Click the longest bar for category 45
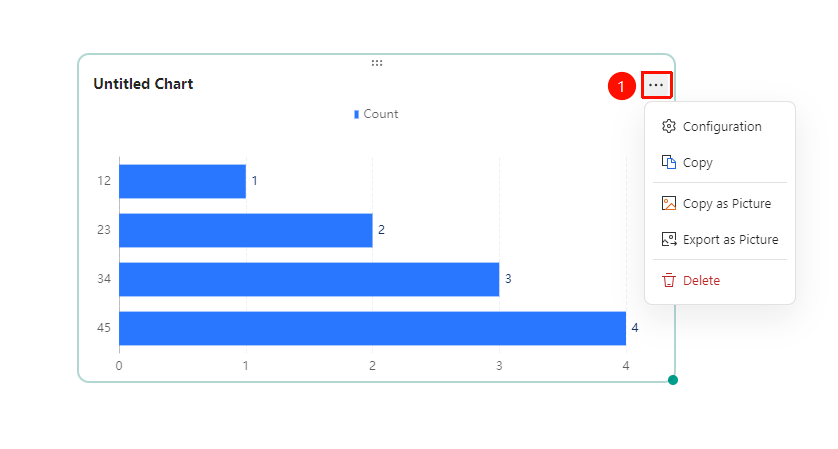Viewport: 838px width, 449px height. point(373,328)
